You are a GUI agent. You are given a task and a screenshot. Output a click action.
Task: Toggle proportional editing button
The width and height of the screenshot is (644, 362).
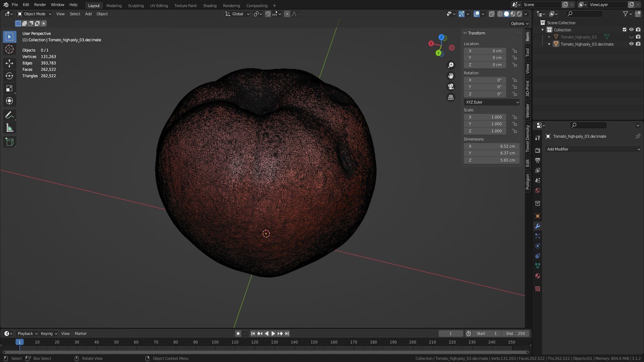[x=287, y=14]
